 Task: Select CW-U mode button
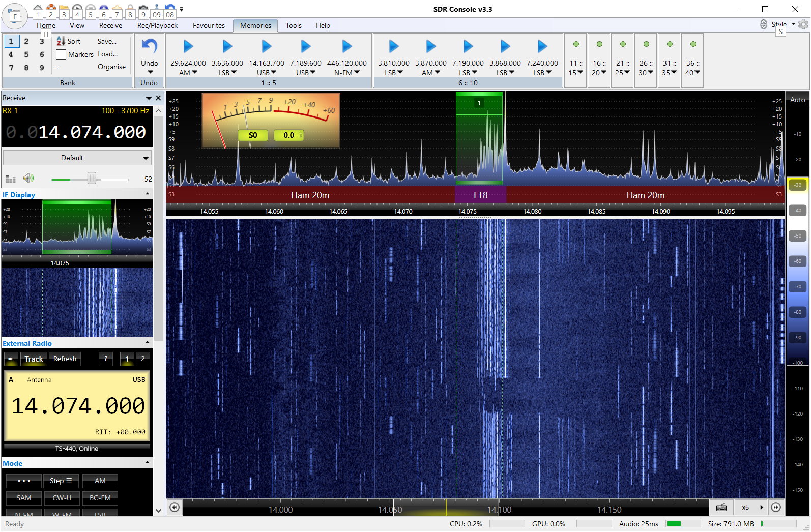[x=62, y=498]
